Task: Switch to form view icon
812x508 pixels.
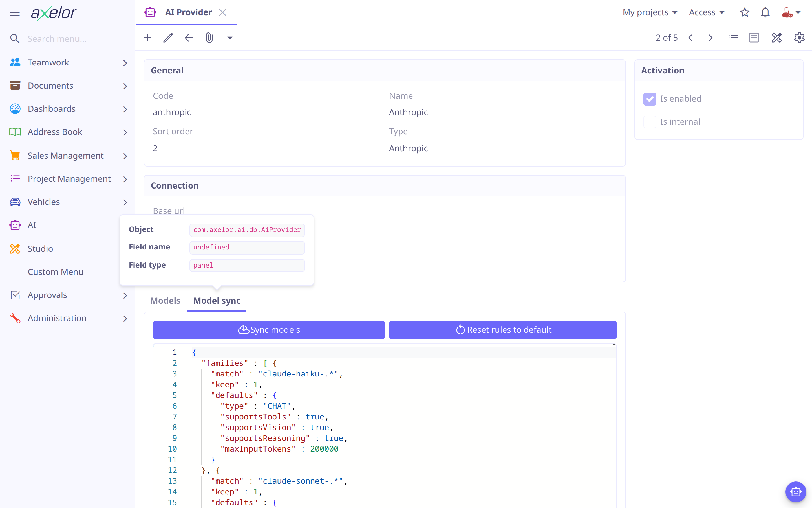Action: 754,38
